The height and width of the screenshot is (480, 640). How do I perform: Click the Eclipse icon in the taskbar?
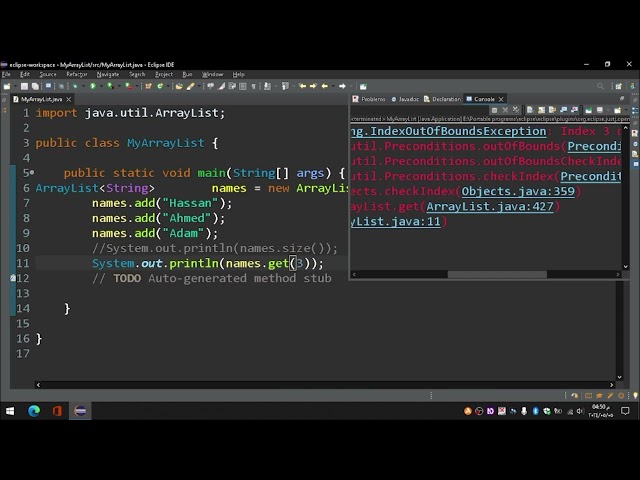click(x=80, y=411)
